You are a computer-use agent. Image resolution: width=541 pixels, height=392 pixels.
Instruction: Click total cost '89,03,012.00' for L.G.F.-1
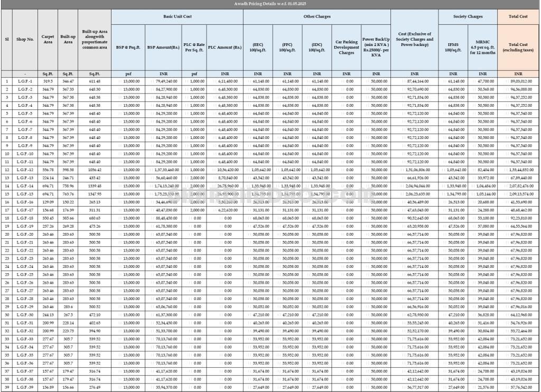518,81
